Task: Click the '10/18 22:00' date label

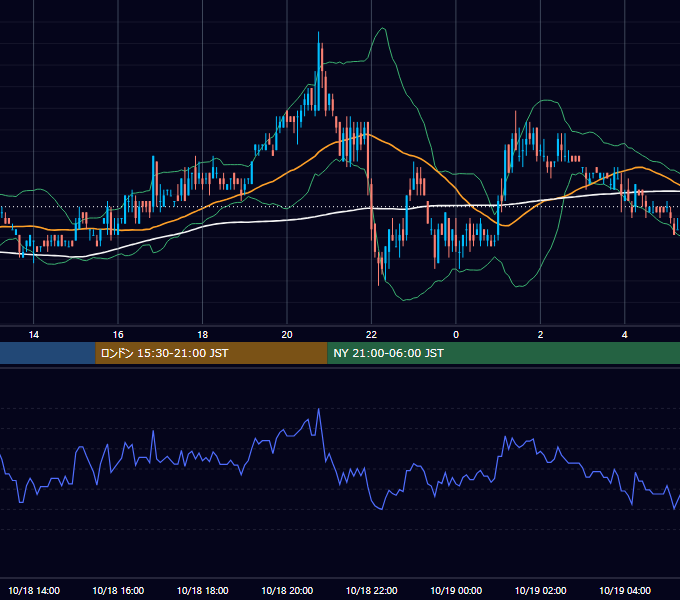Action: (x=371, y=590)
